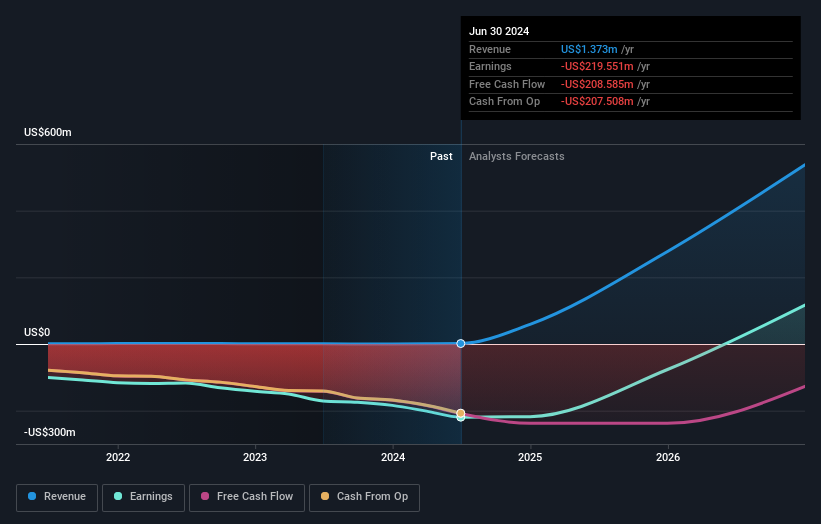821x524 pixels.
Task: Toggle the Free Cash Flow legend button
Action: click(247, 497)
